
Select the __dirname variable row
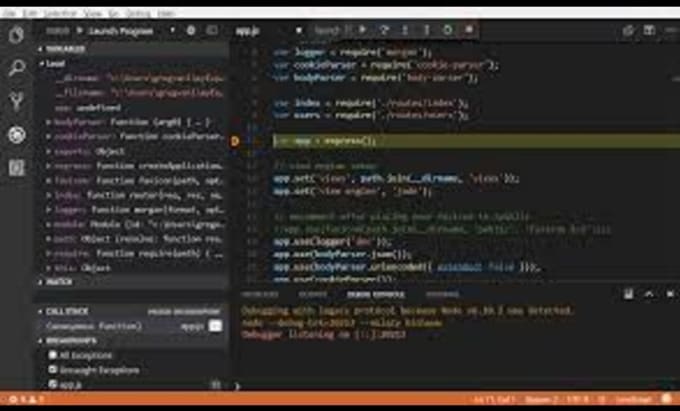pos(139,78)
